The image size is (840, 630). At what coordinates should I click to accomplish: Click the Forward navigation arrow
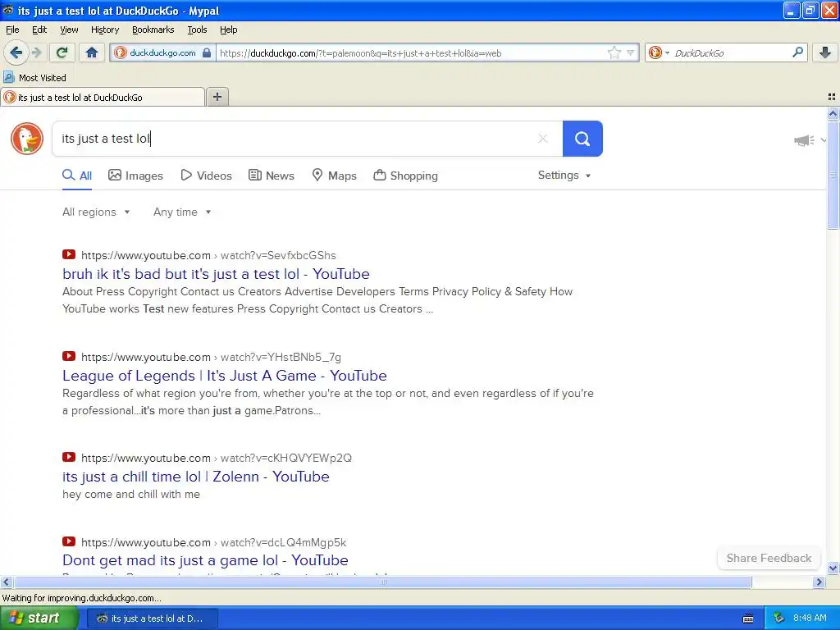[x=36, y=52]
